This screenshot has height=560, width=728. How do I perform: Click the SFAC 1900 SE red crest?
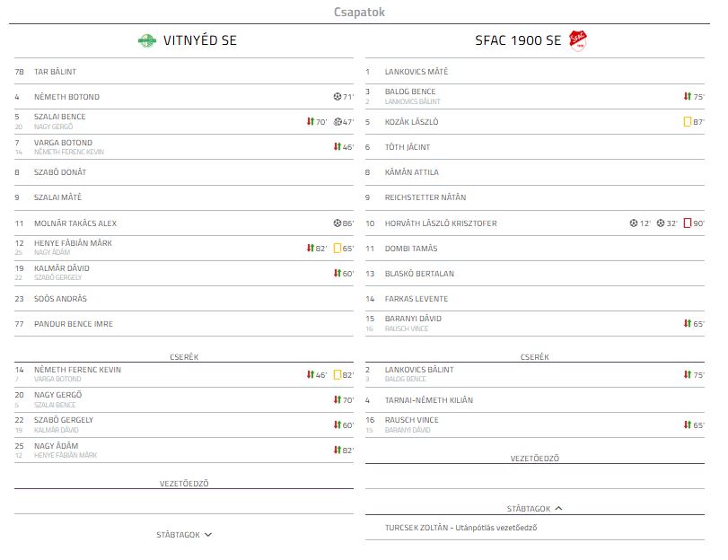point(578,41)
